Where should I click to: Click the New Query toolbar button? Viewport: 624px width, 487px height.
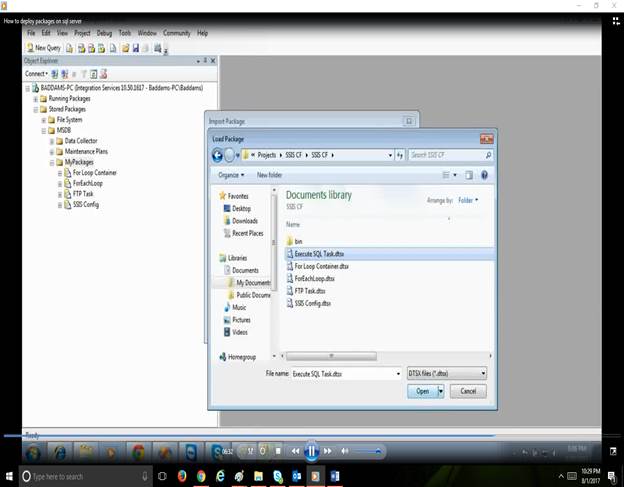pos(44,48)
